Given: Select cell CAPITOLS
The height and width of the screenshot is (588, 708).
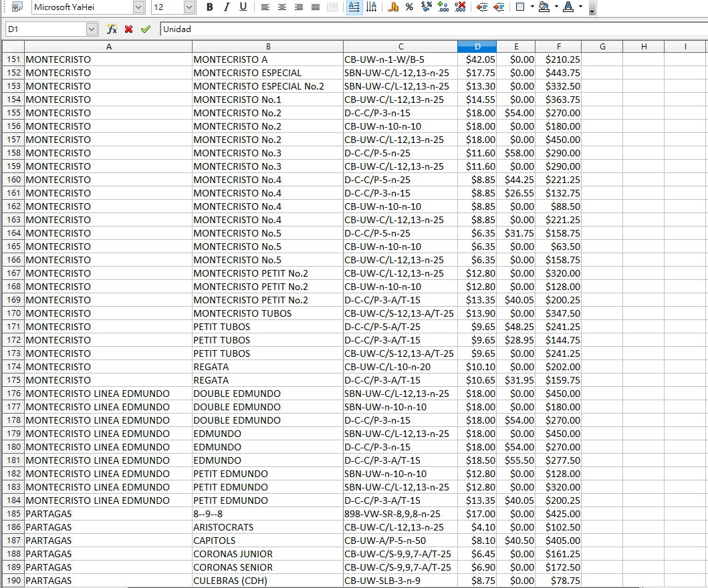Looking at the screenshot, I should click(268, 540).
